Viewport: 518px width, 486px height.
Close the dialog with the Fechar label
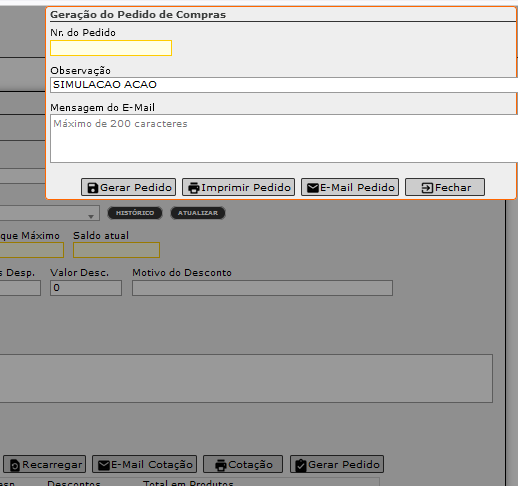click(453, 188)
